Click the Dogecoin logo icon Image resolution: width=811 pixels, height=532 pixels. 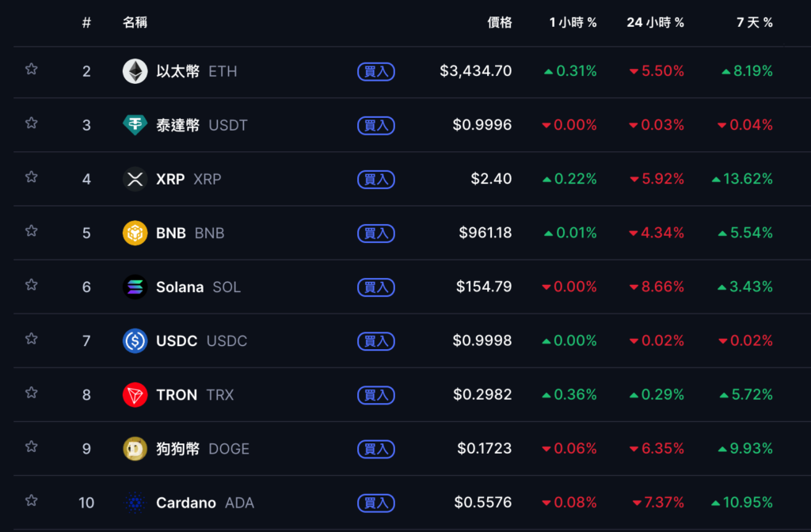[x=135, y=448]
